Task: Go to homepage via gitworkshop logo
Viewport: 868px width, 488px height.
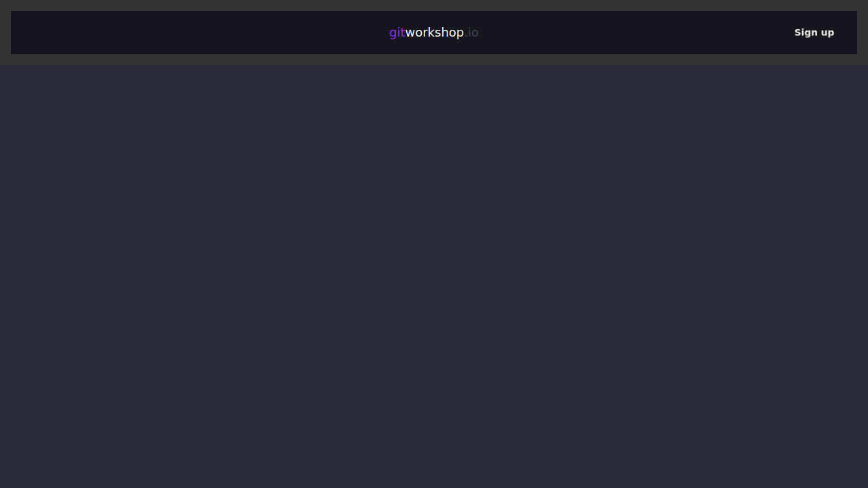Action: click(434, 33)
